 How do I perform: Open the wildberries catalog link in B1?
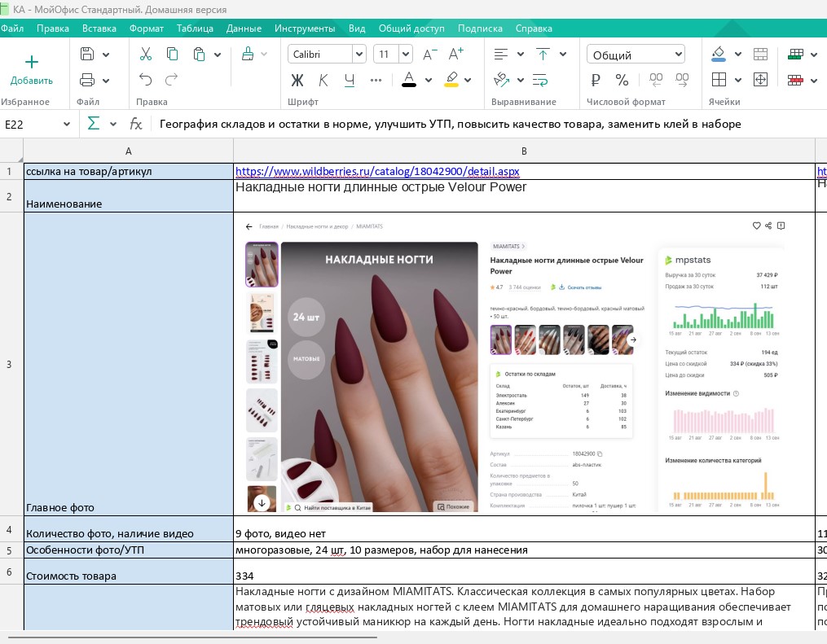point(377,171)
